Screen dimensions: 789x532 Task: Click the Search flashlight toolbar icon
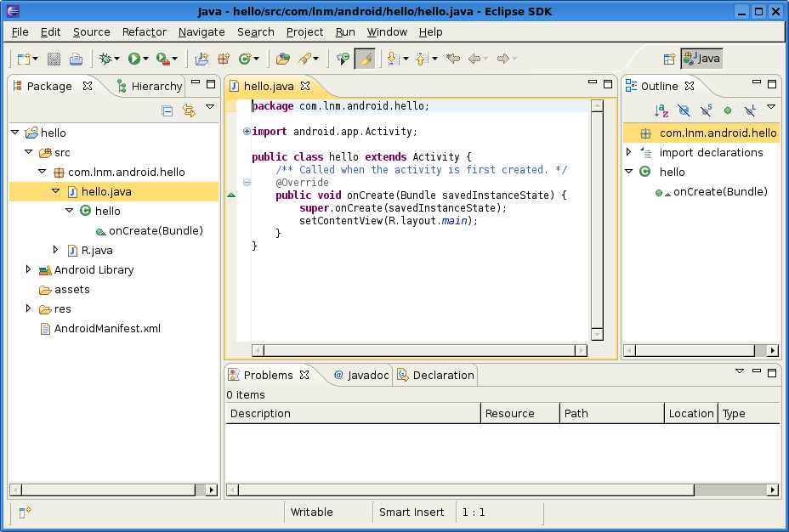(x=304, y=59)
